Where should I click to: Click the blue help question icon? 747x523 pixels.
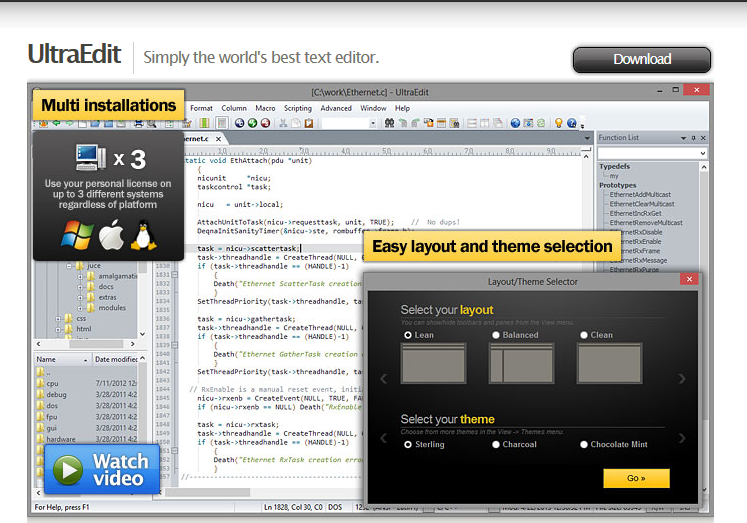[572, 123]
